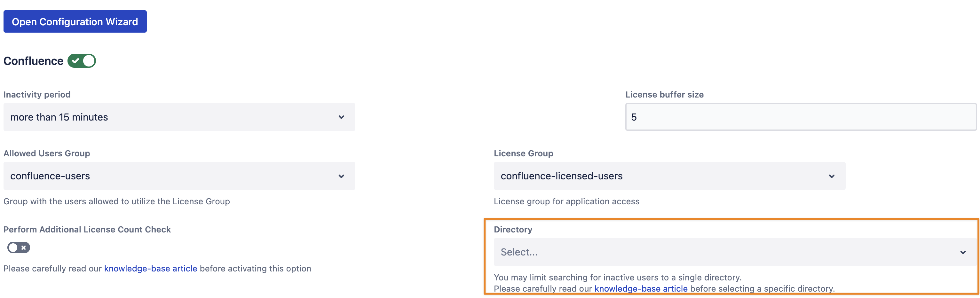The height and width of the screenshot is (298, 980).
Task: Open the Directory 'Select...' dropdown
Action: click(723, 252)
